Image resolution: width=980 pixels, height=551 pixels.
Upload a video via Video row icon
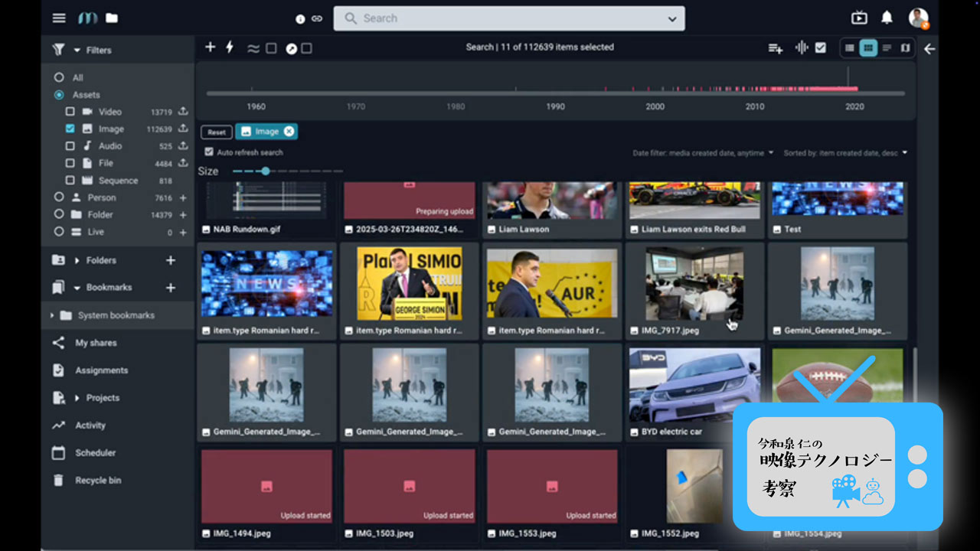[183, 112]
